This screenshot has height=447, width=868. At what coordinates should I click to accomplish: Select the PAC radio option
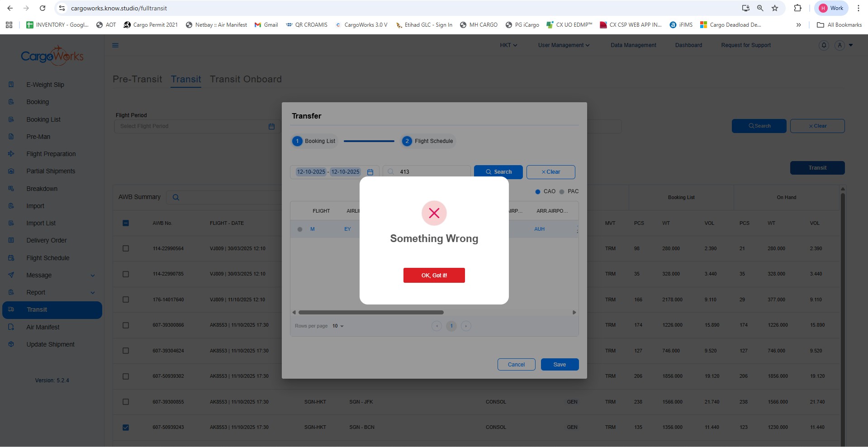tap(562, 192)
